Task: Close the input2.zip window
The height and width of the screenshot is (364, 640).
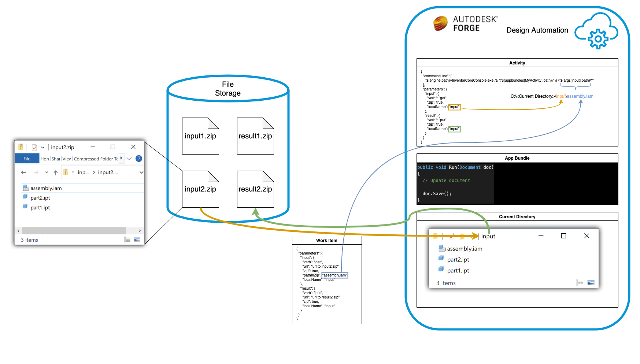Action: [x=133, y=147]
